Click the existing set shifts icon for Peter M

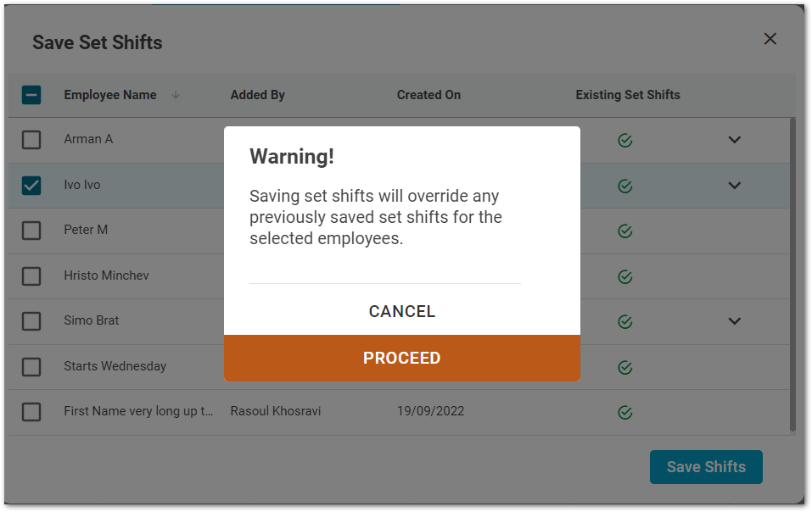click(x=625, y=231)
